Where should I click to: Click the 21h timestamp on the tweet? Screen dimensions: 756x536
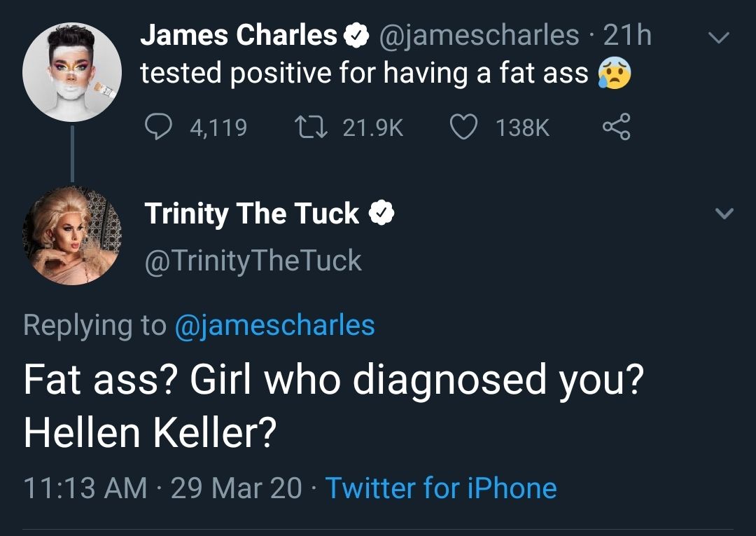627,34
